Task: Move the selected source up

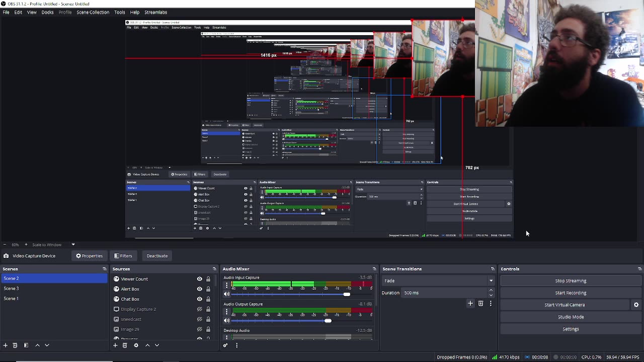Action: 147,345
